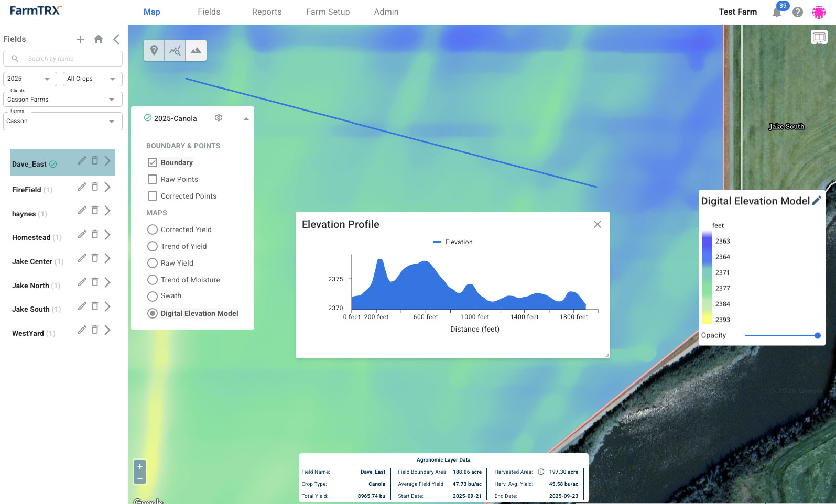The width and height of the screenshot is (836, 504).
Task: Select the Corrected Yield map
Action: [153, 229]
